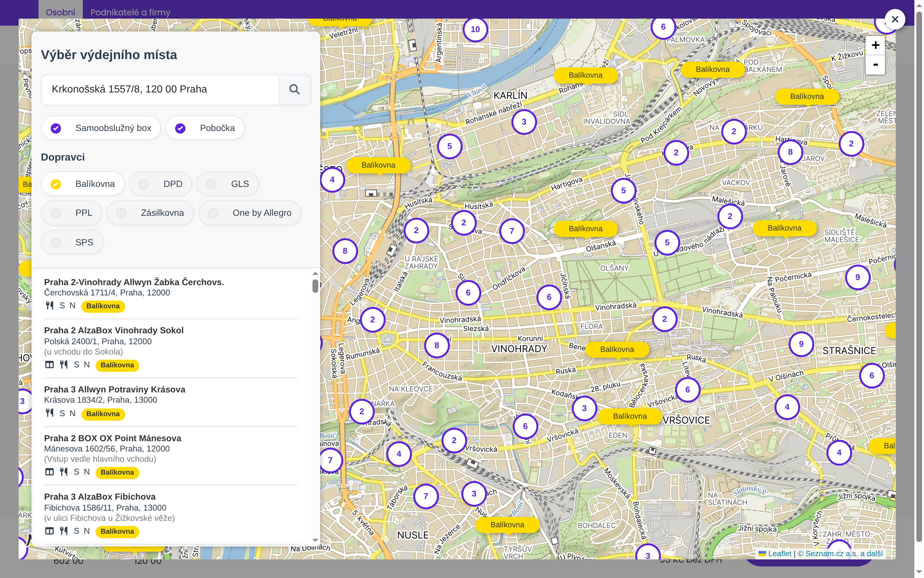Click the cutlery icon for AlzaBox Fibichova
924x578 pixels.
pyautogui.click(x=64, y=531)
